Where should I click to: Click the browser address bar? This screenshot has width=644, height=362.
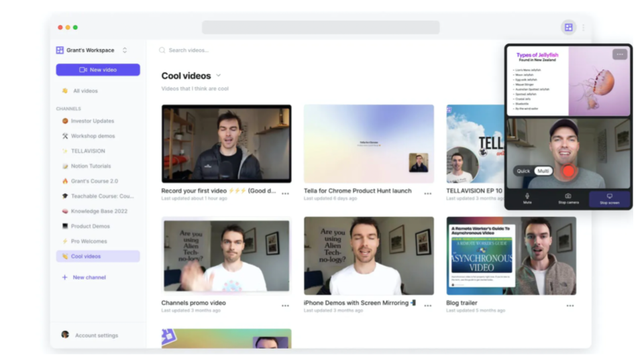tap(321, 27)
